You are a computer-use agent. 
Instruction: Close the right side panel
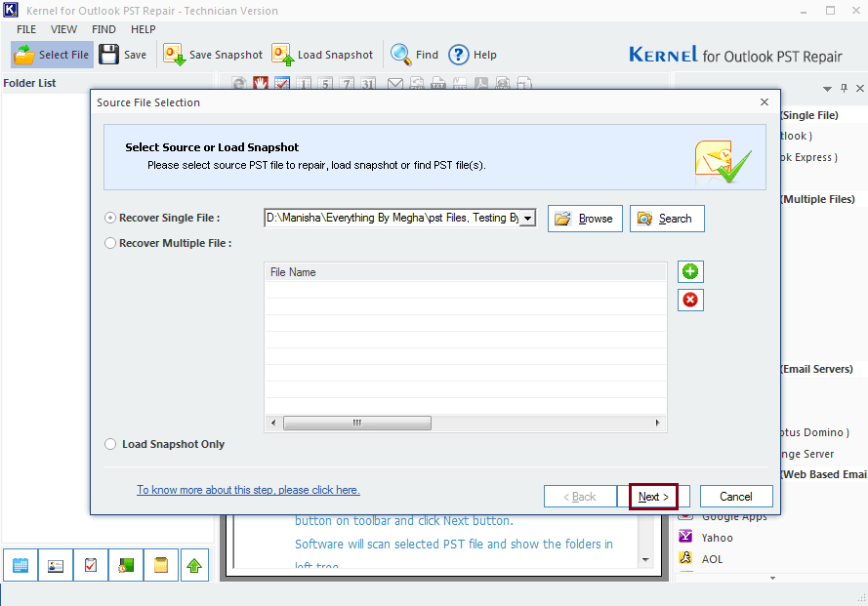(x=859, y=88)
